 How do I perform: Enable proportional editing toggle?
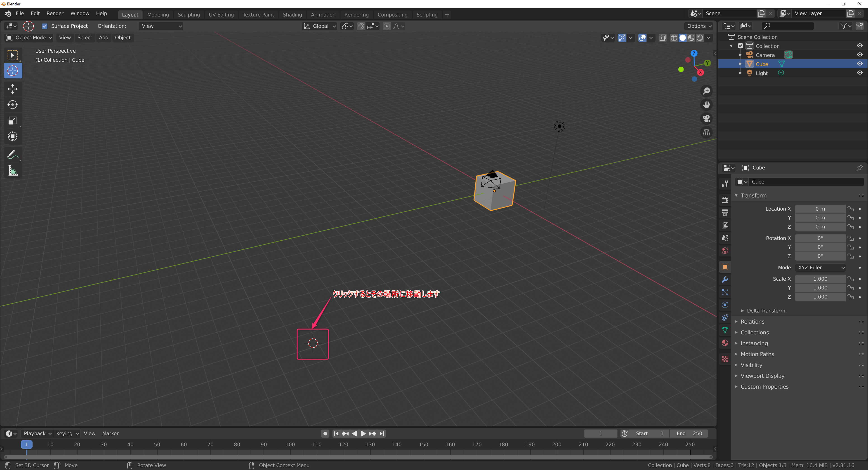387,26
